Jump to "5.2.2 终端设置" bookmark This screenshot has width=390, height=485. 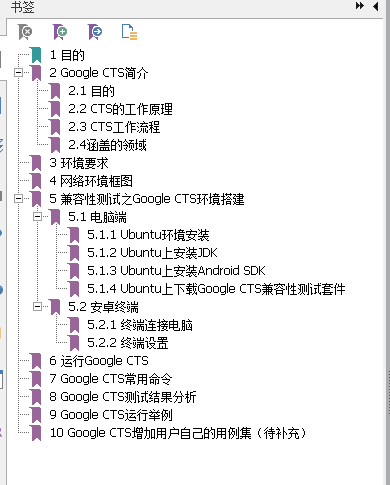click(x=128, y=343)
